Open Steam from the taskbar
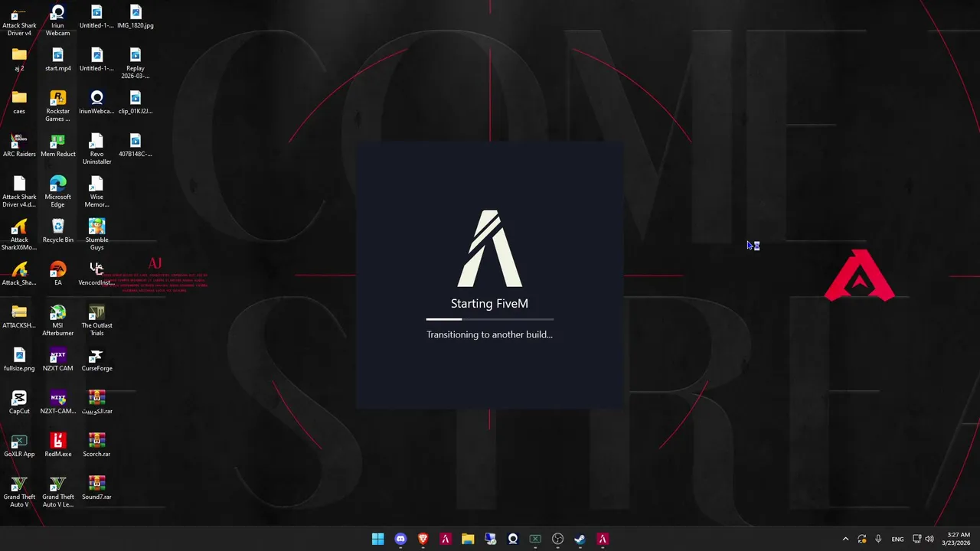The width and height of the screenshot is (980, 551). [x=580, y=539]
